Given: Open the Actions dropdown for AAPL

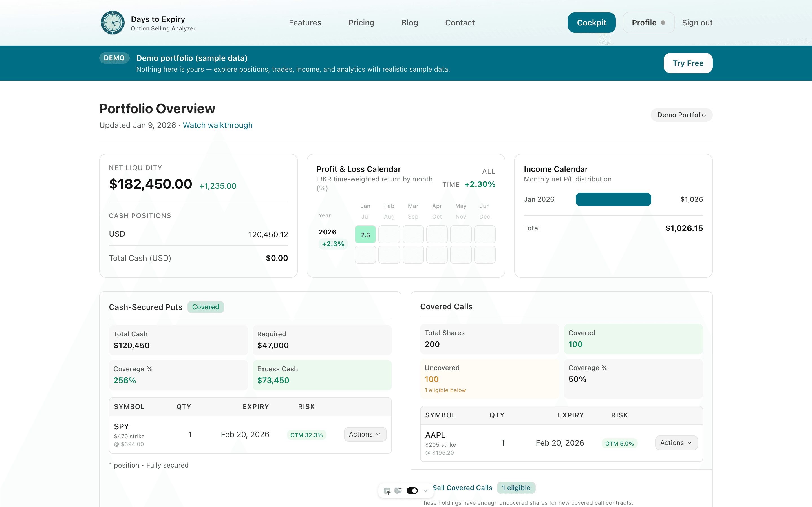Looking at the screenshot, I should pos(676,442).
